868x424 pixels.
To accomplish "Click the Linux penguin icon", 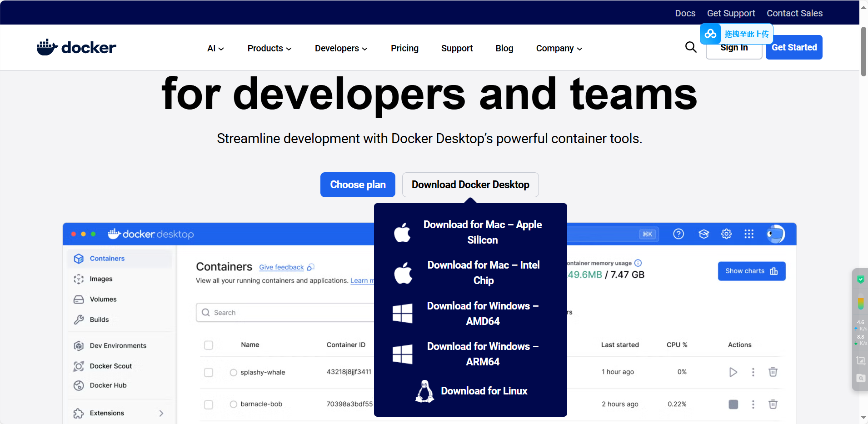I will (425, 391).
